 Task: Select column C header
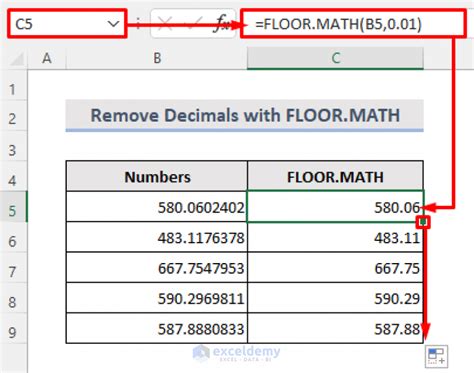click(335, 58)
